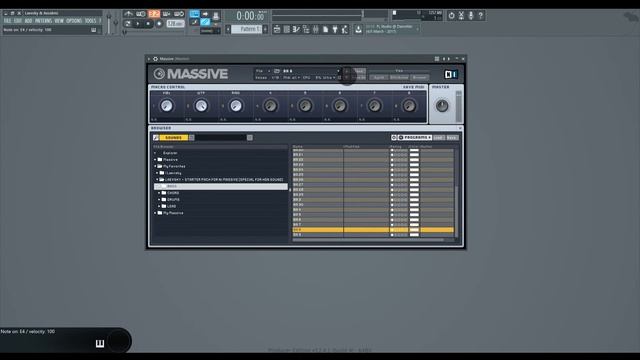640x360 pixels.
Task: Click the Save button next to Load
Action: coord(452,138)
